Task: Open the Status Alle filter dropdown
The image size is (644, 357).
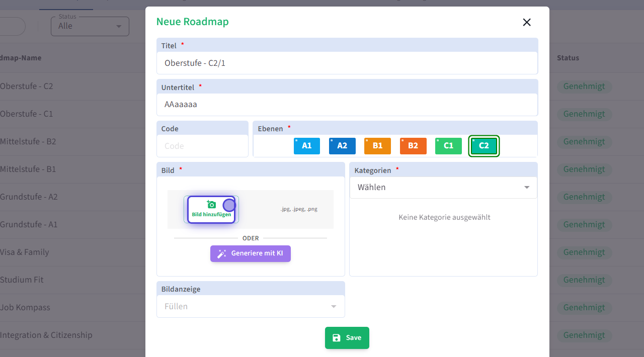Action: point(90,26)
